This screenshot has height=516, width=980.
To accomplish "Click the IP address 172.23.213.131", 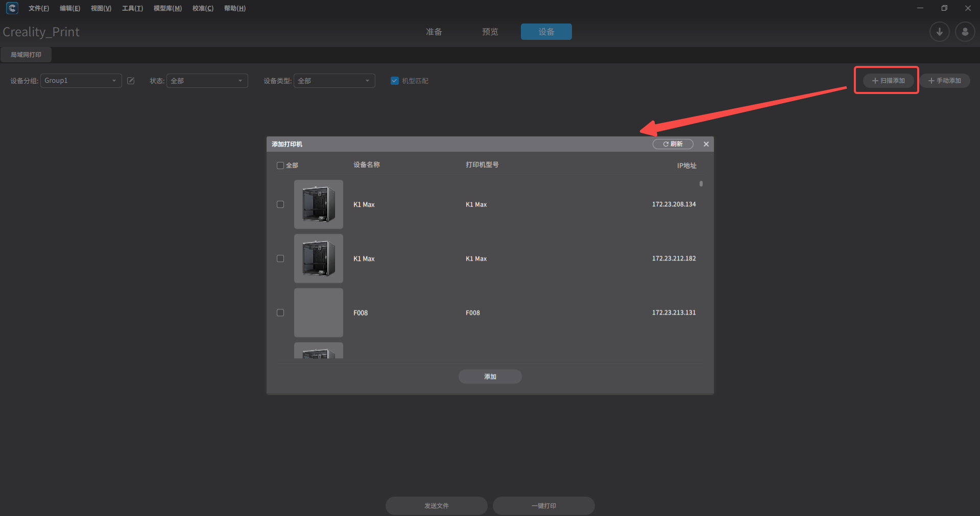I will point(674,313).
